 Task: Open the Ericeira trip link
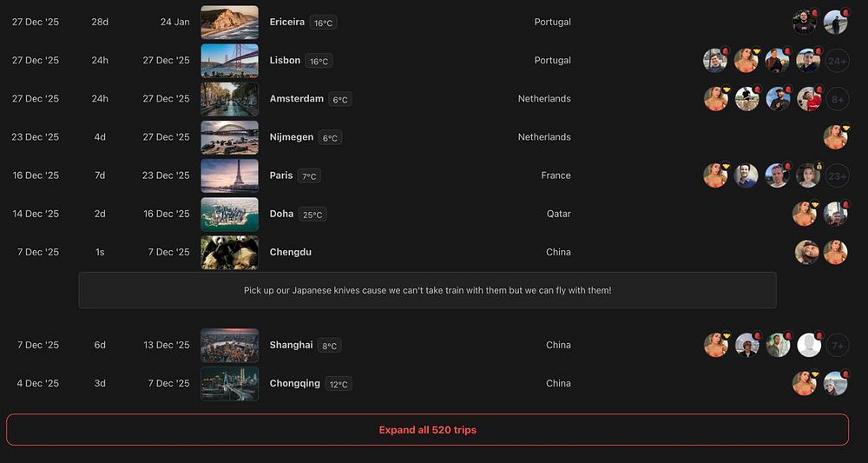(x=287, y=22)
